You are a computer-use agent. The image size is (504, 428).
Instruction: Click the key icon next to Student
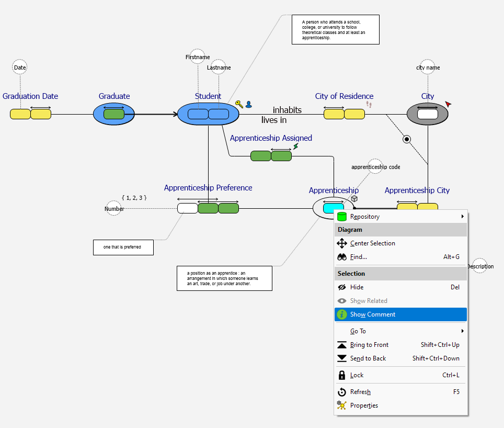pos(239,104)
